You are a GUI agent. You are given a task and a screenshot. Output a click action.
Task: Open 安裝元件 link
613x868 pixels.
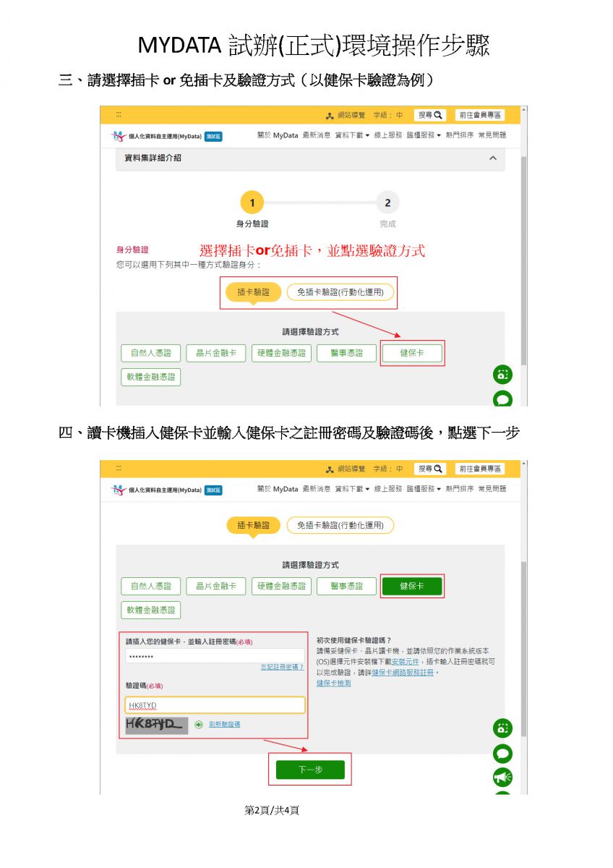(406, 661)
